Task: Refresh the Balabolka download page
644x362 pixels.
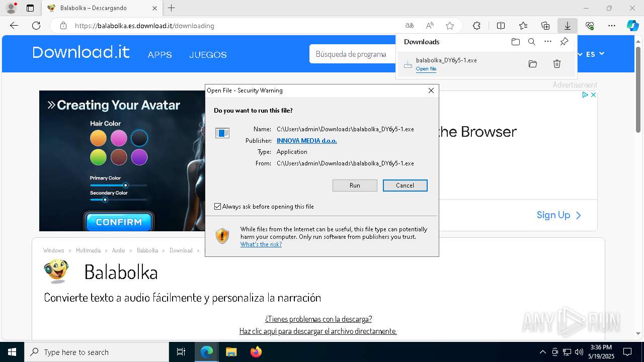Action: click(36, 26)
